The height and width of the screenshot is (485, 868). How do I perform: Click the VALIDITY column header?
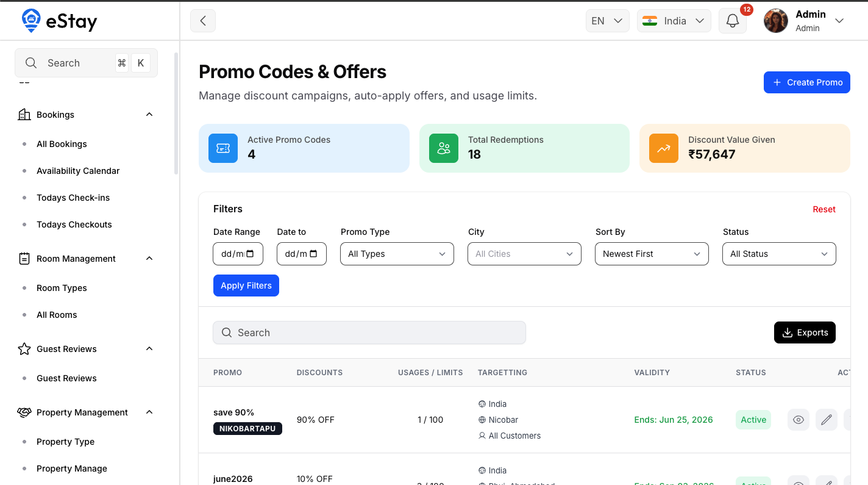pos(652,372)
